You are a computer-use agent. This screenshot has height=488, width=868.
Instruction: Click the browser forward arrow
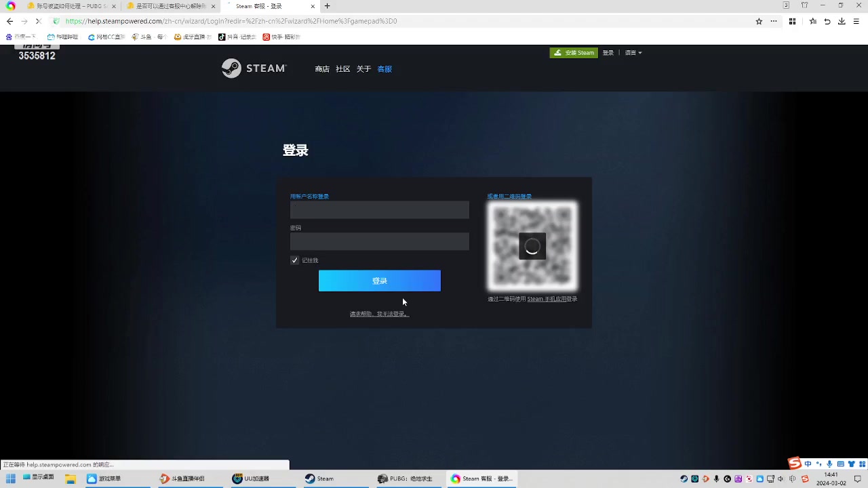click(x=24, y=21)
